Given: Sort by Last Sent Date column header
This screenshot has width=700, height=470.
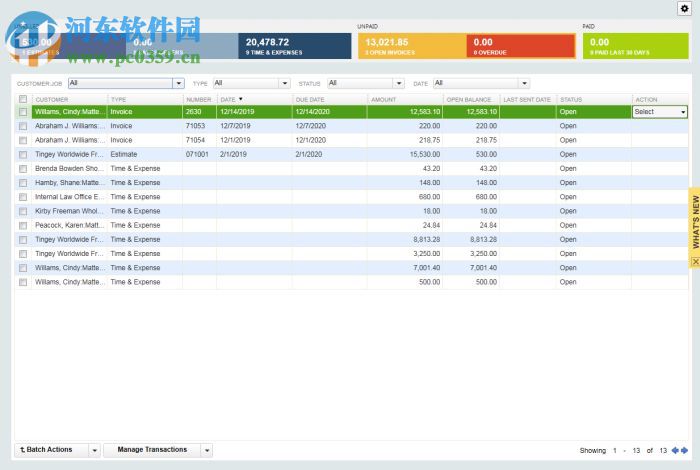Looking at the screenshot, I should tap(527, 100).
